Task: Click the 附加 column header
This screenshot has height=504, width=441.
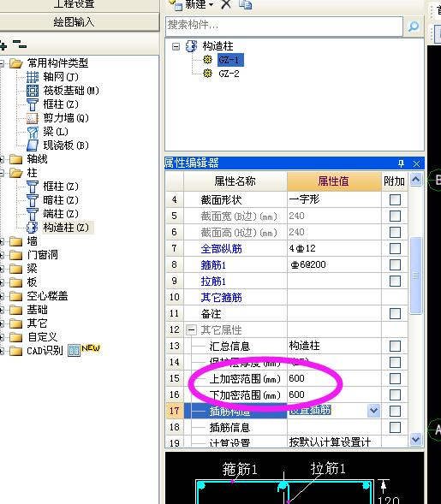Action: click(395, 181)
